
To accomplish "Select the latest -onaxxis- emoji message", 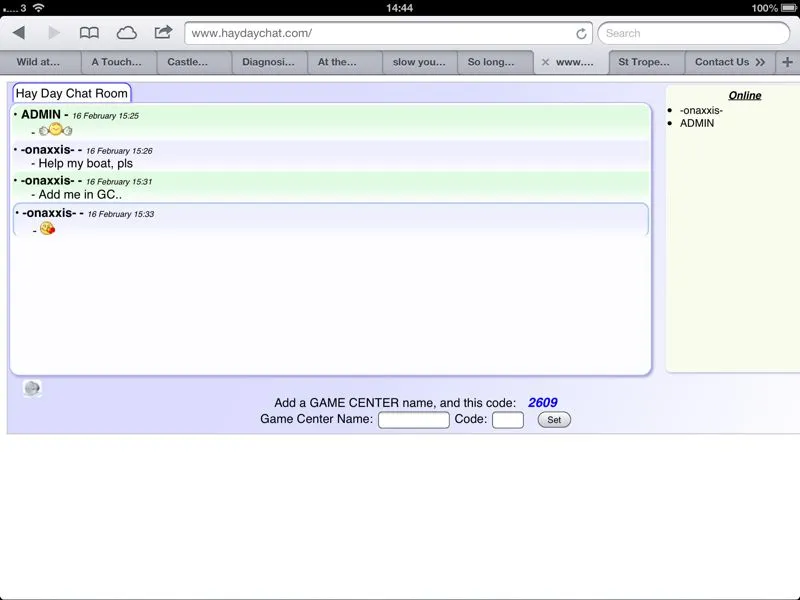I will 330,220.
